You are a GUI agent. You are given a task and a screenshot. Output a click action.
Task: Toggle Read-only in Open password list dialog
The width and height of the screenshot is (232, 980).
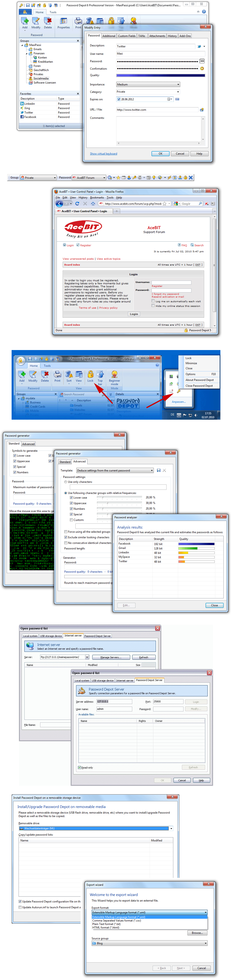coord(79,767)
